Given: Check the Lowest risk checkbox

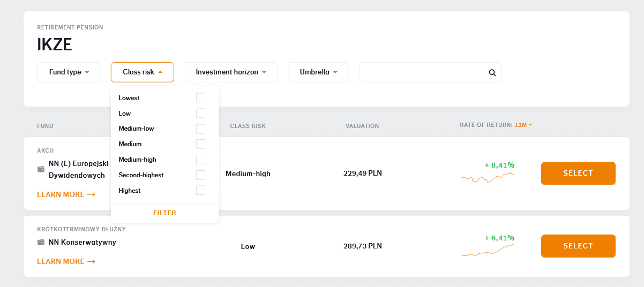Looking at the screenshot, I should pyautogui.click(x=200, y=98).
